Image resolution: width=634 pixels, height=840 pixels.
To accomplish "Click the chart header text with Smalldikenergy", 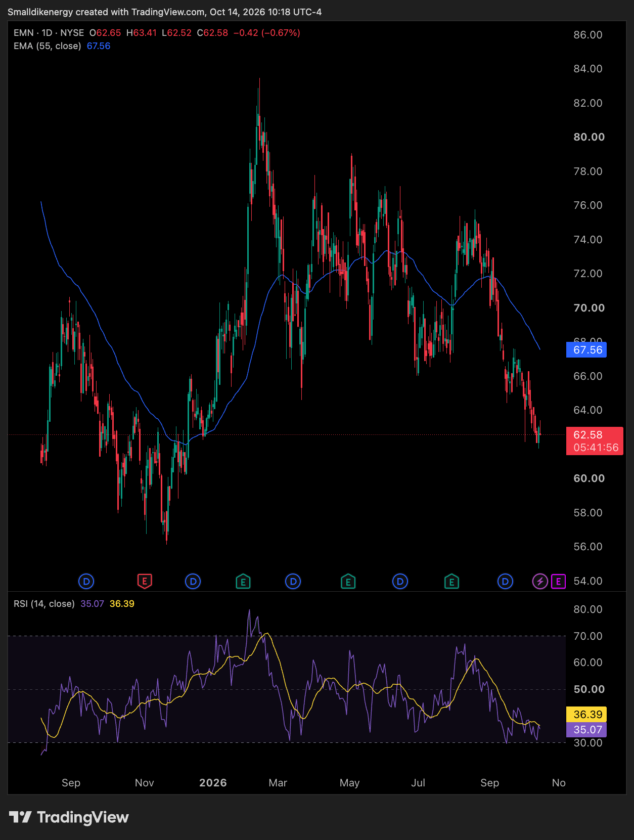I will pyautogui.click(x=165, y=12).
